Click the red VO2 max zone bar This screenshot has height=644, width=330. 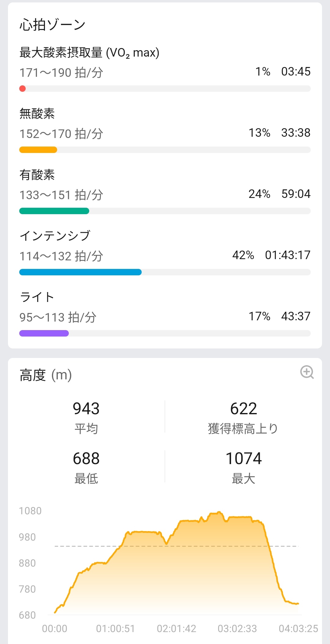click(23, 89)
